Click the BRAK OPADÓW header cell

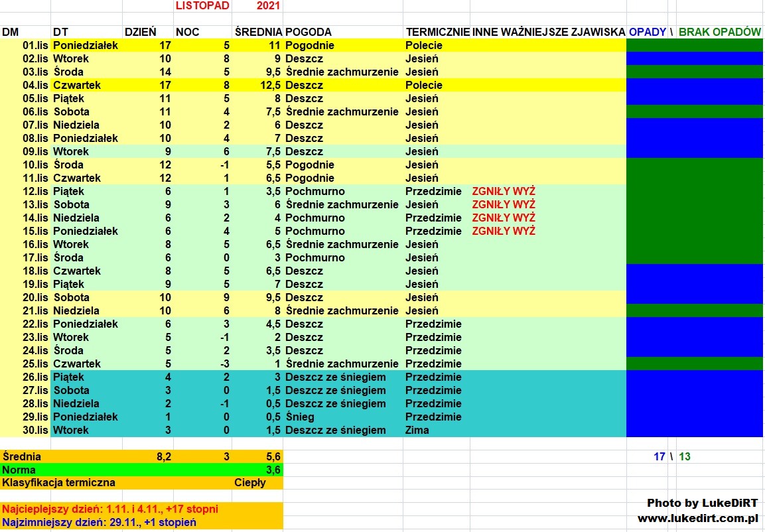pos(719,32)
